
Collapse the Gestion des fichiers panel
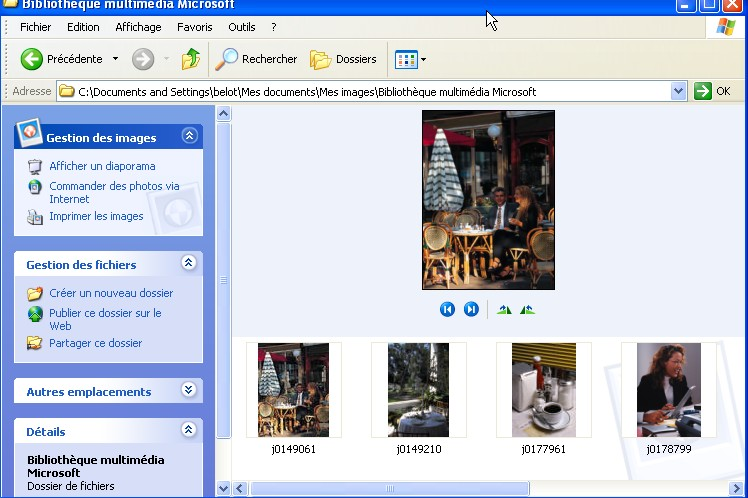pos(188,262)
